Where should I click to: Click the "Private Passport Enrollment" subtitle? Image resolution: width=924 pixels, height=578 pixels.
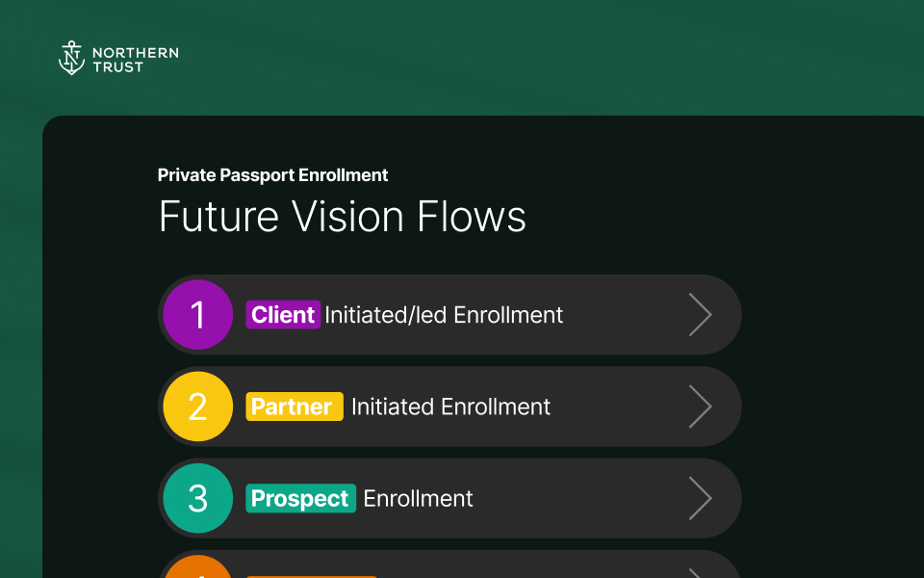tap(272, 175)
